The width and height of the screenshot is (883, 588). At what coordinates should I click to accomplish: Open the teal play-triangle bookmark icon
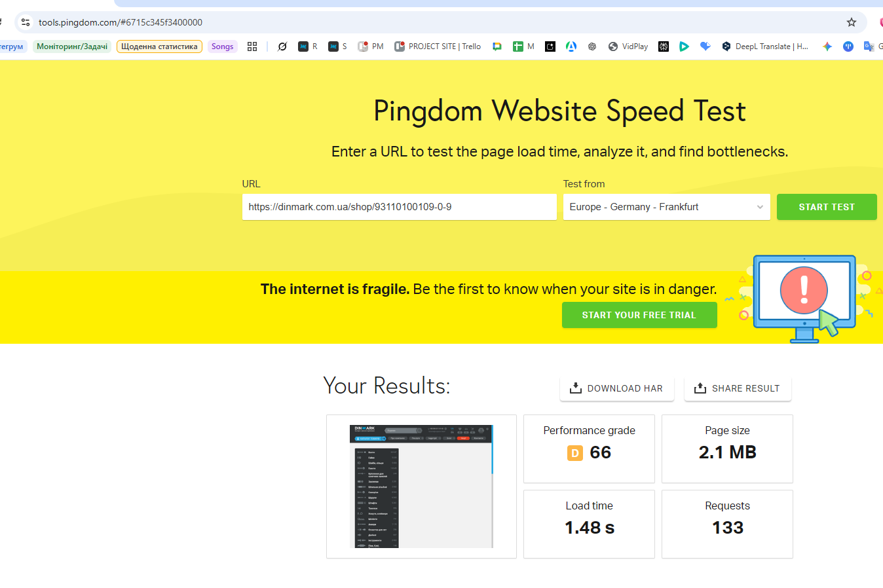685,46
